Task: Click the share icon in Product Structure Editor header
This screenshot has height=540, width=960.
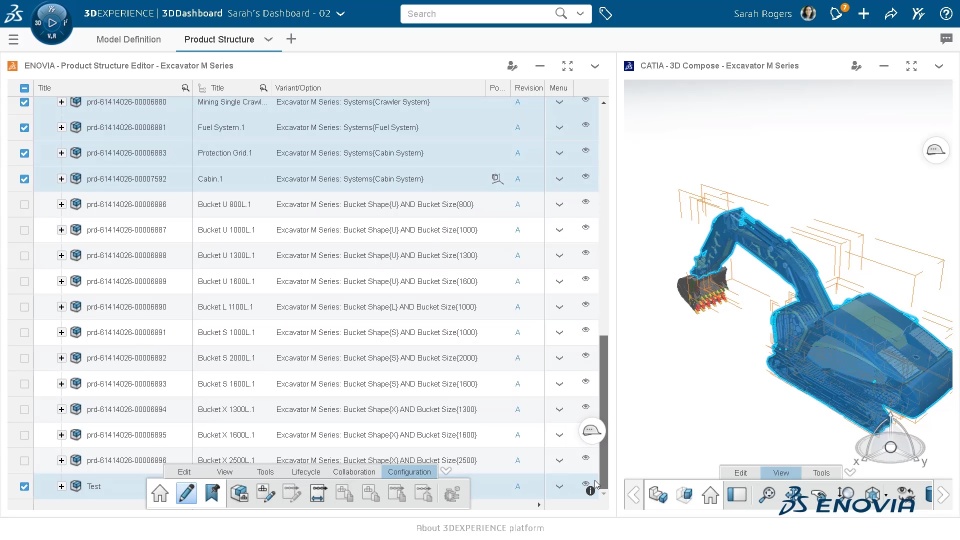Action: pos(512,66)
